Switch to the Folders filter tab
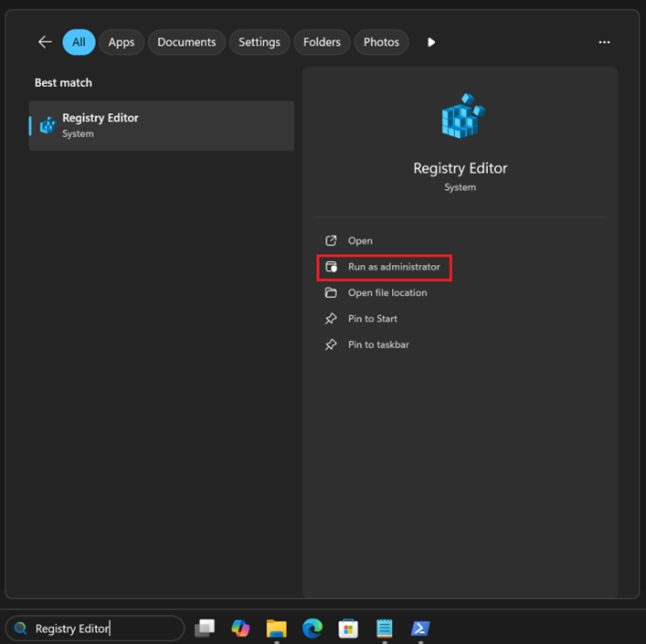Screen dimensions: 646x644 tap(322, 42)
